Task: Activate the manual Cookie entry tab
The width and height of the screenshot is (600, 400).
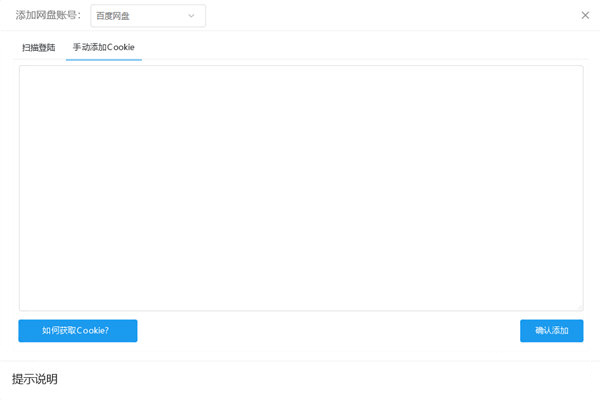Action: [x=103, y=47]
